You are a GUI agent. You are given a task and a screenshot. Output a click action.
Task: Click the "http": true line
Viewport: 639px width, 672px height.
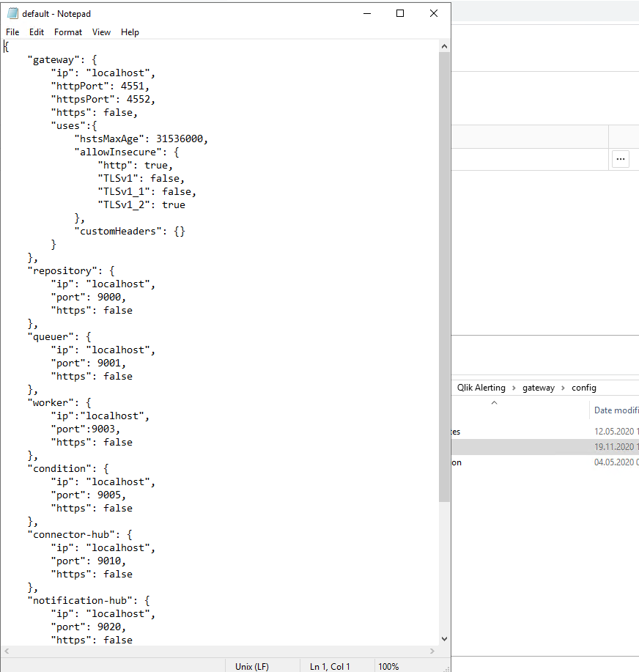pos(135,166)
